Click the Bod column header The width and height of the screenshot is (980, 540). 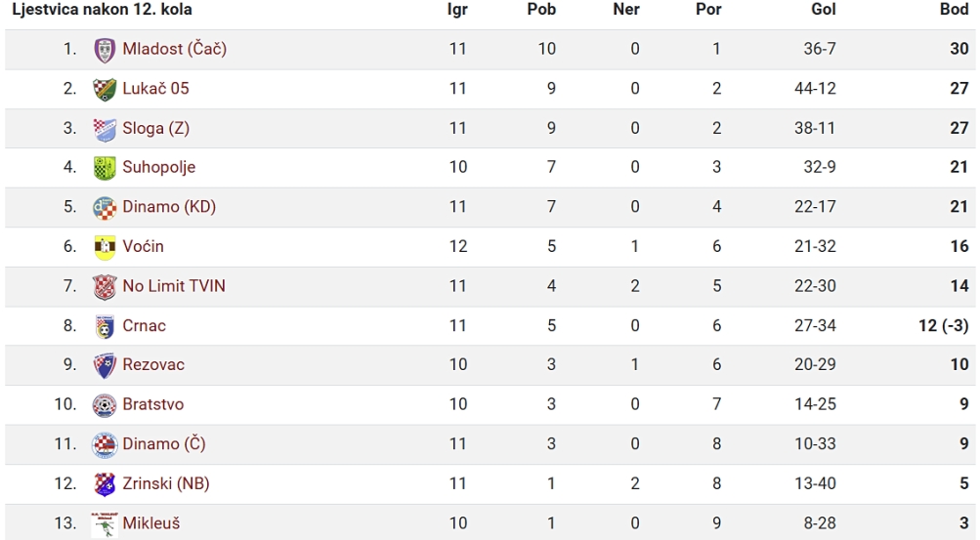pos(954,10)
